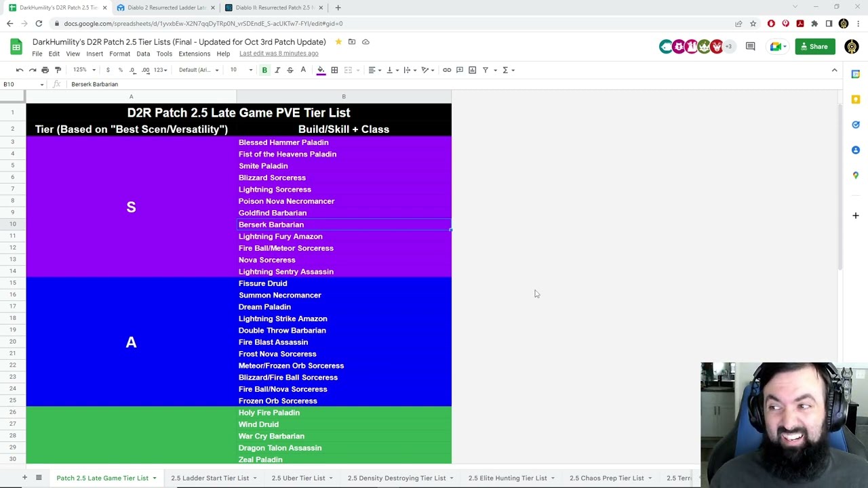Increase decimal places

(x=146, y=70)
